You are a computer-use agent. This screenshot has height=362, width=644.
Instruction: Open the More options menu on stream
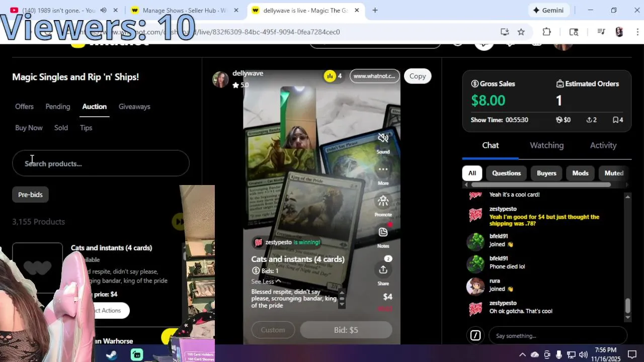pyautogui.click(x=383, y=169)
